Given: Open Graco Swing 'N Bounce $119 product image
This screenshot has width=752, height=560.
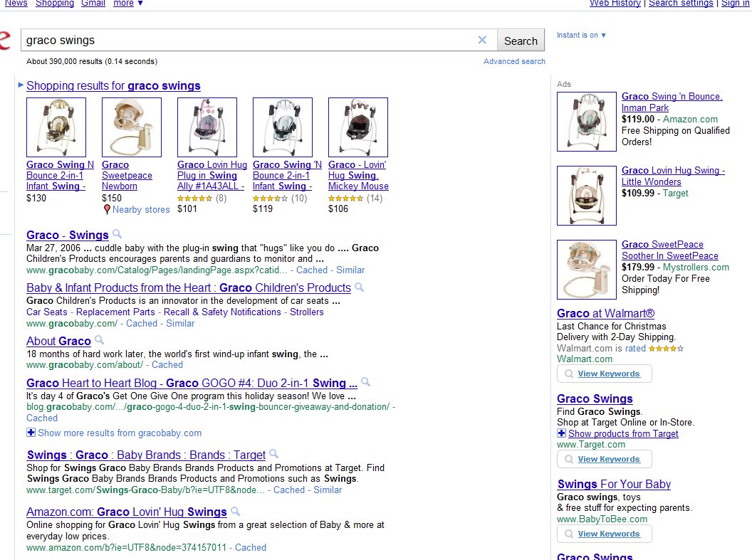Looking at the screenshot, I should 283,127.
